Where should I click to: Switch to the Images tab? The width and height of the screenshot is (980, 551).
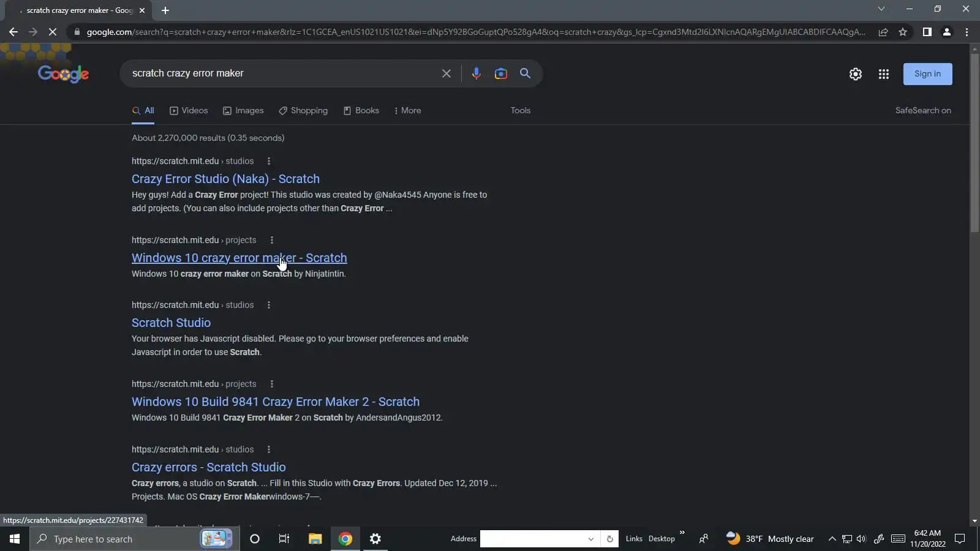click(243, 111)
